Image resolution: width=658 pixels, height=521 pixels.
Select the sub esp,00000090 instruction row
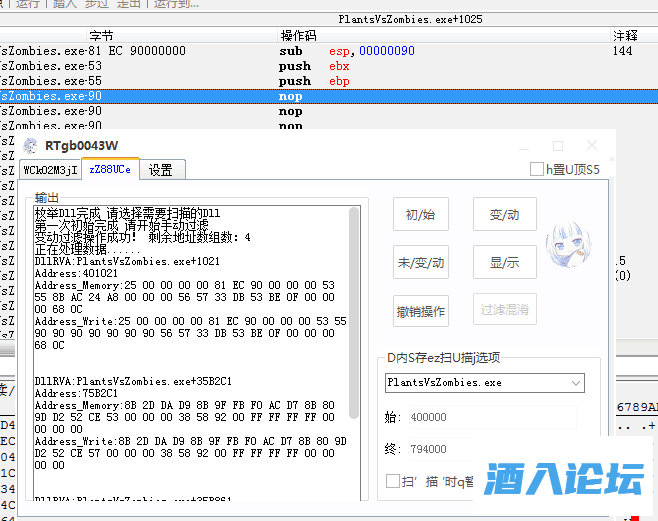pos(329,51)
